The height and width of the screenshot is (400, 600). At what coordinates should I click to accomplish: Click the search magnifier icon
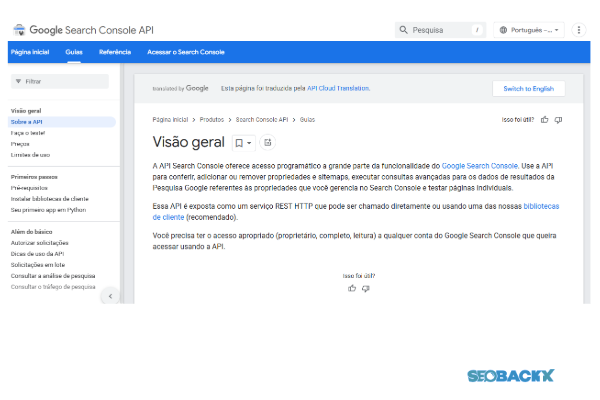tap(403, 30)
